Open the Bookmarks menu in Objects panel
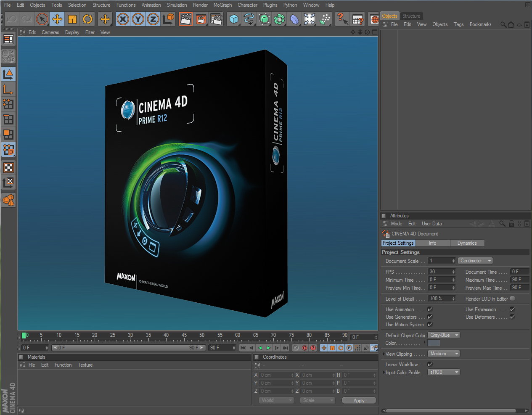This screenshot has width=532, height=415. pyautogui.click(x=480, y=24)
